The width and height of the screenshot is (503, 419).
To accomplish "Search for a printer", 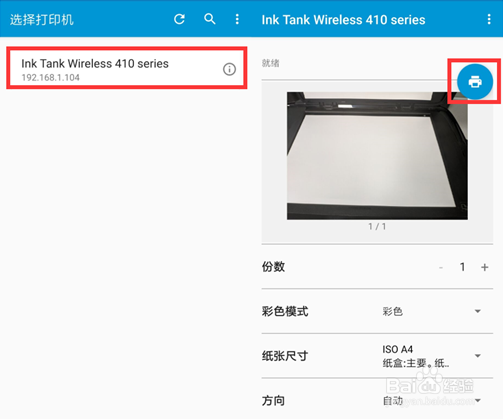I will tap(210, 19).
